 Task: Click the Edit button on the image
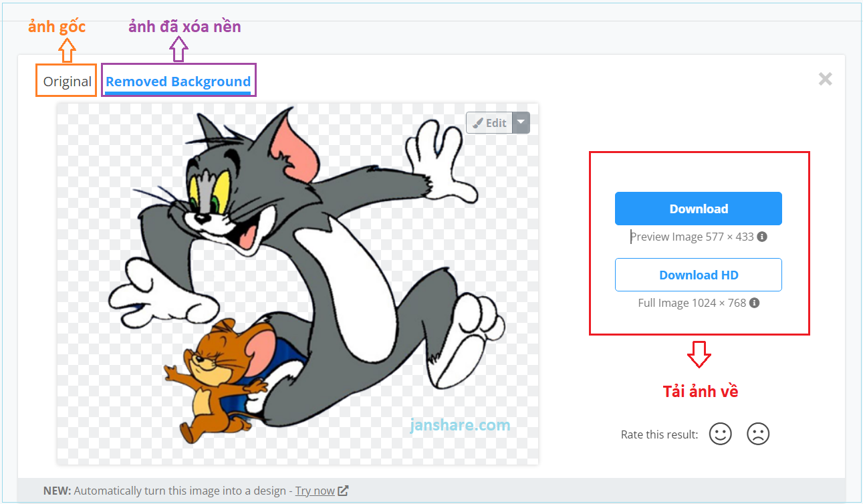coord(489,123)
